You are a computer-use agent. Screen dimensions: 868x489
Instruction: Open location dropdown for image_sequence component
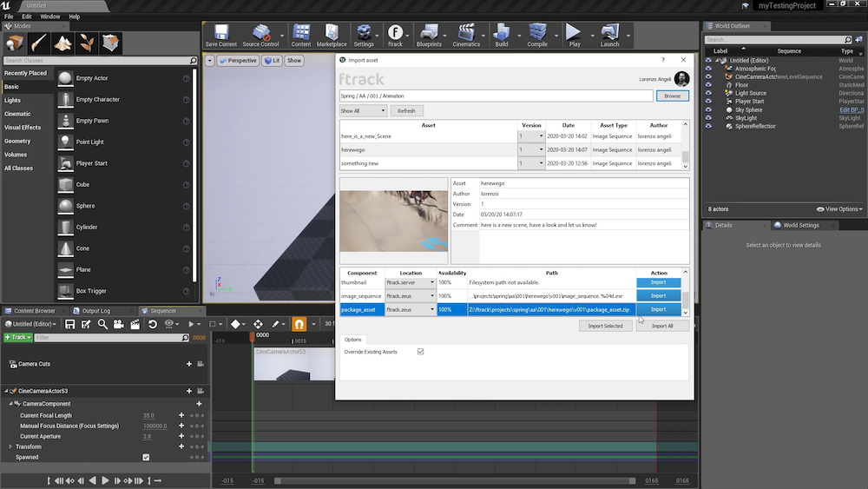click(x=411, y=295)
